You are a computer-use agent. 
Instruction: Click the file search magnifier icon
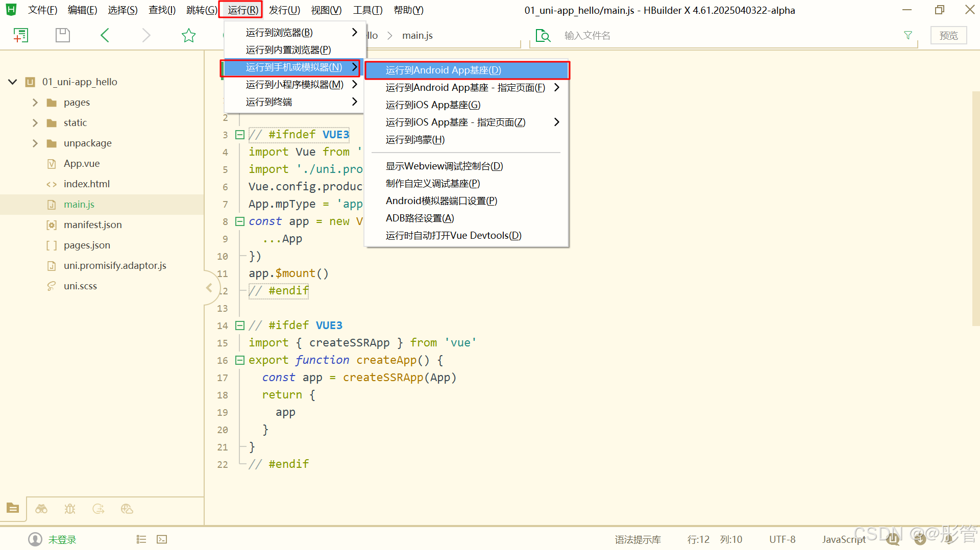pyautogui.click(x=543, y=36)
